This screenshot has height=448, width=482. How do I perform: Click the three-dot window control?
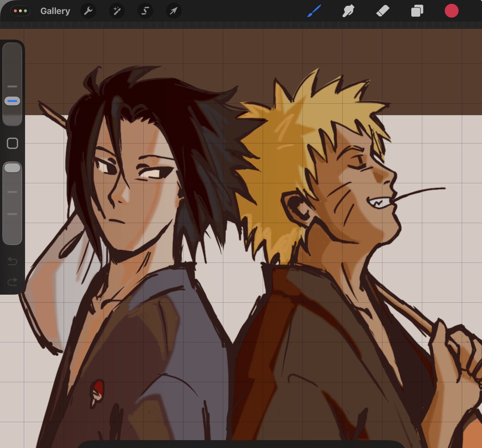tap(20, 11)
